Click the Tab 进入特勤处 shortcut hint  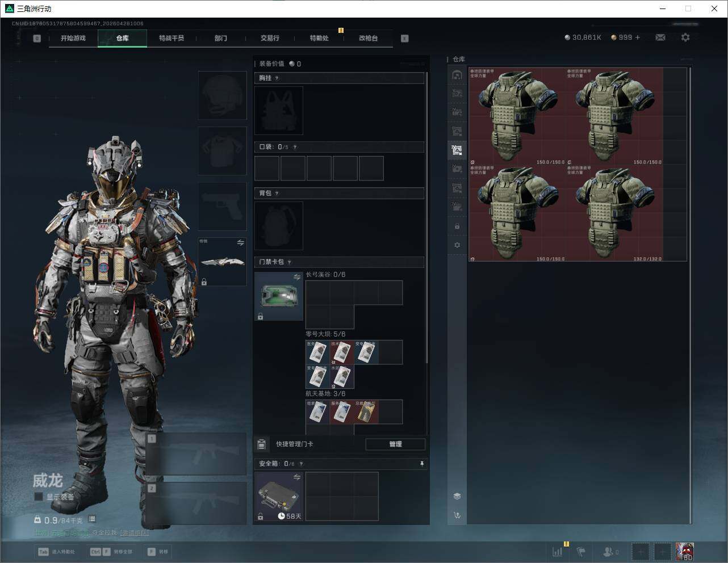(56, 552)
